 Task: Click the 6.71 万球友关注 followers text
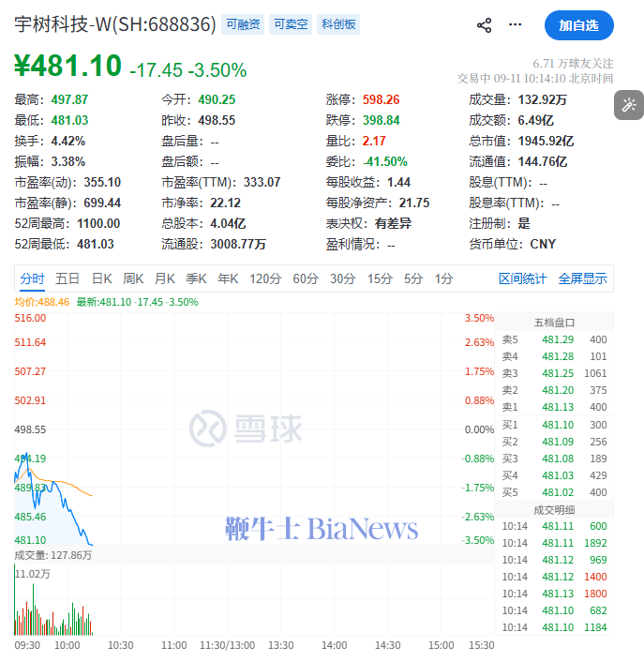pos(573,64)
